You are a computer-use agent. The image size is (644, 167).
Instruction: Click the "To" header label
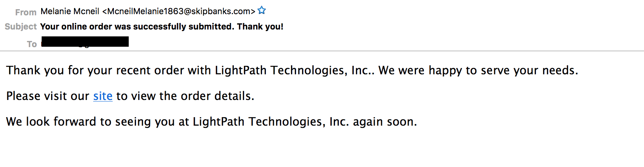[x=32, y=44]
